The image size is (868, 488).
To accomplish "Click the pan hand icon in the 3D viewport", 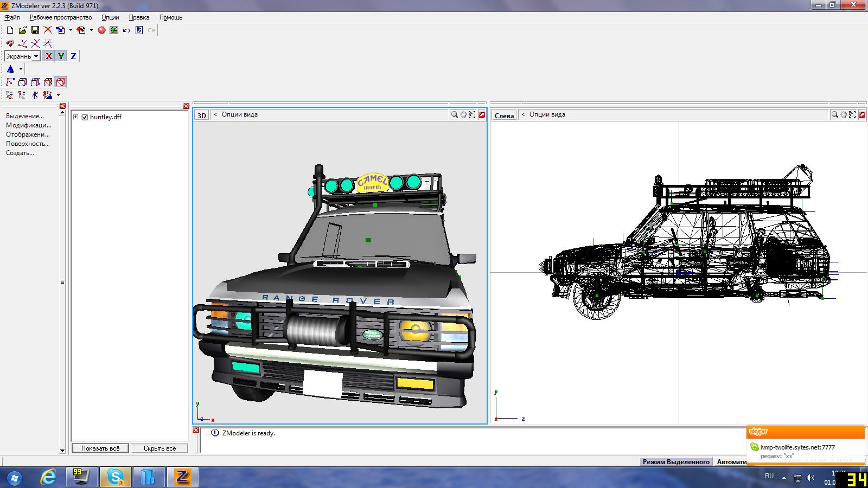I will (463, 114).
